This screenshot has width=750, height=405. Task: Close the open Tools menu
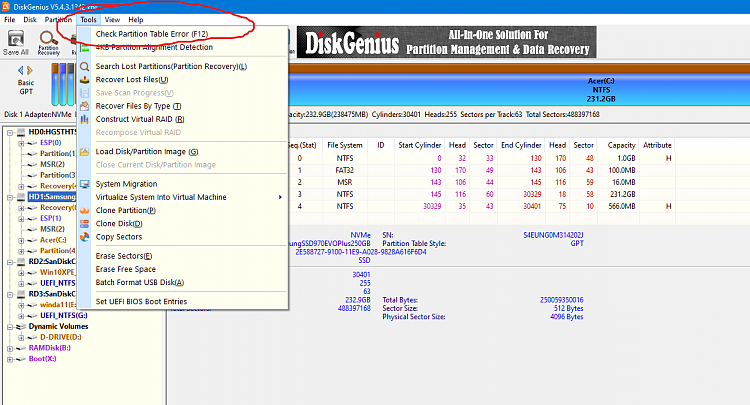pyautogui.click(x=88, y=20)
